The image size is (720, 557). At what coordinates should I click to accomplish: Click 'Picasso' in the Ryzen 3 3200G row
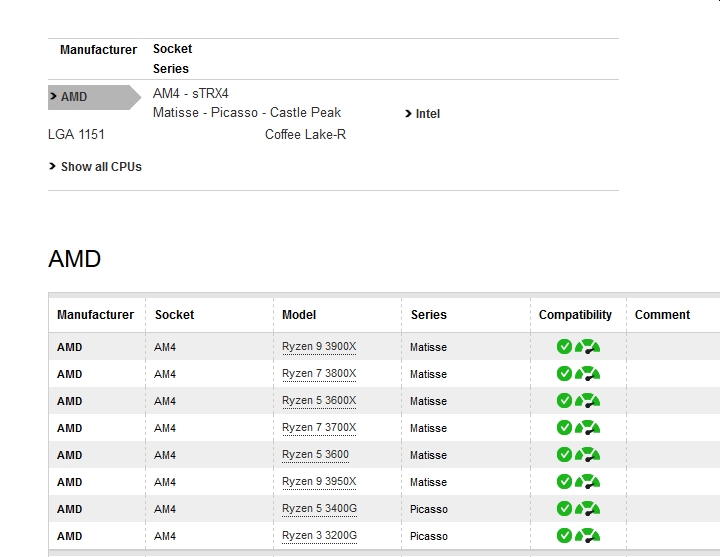click(x=428, y=536)
